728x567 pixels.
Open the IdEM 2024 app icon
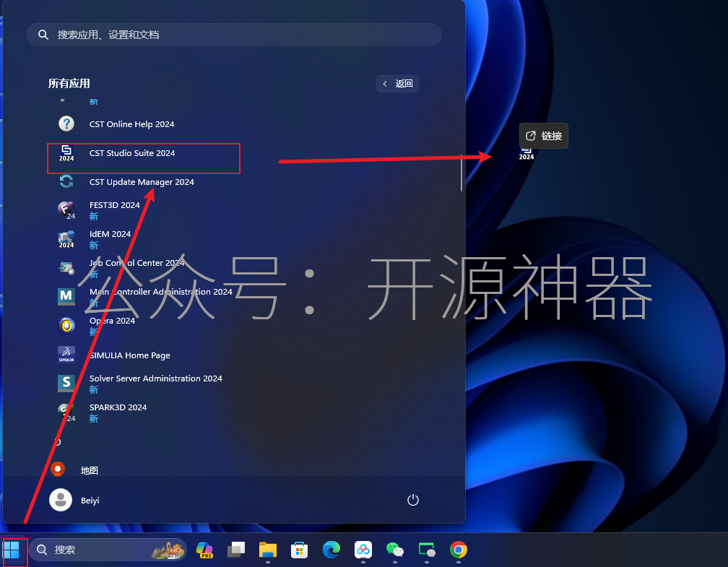(66, 239)
